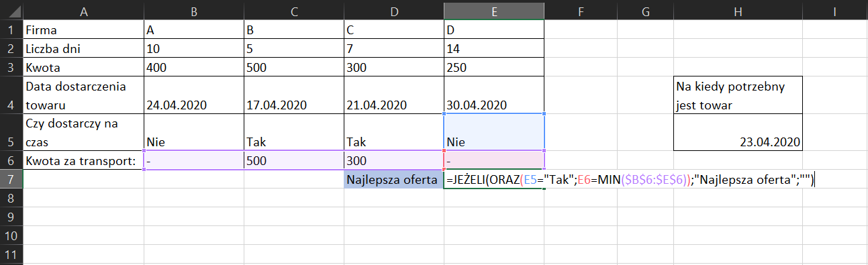Click the 'Czy dostarczy na czas' cell
This screenshot has width=868, height=265.
point(83,132)
